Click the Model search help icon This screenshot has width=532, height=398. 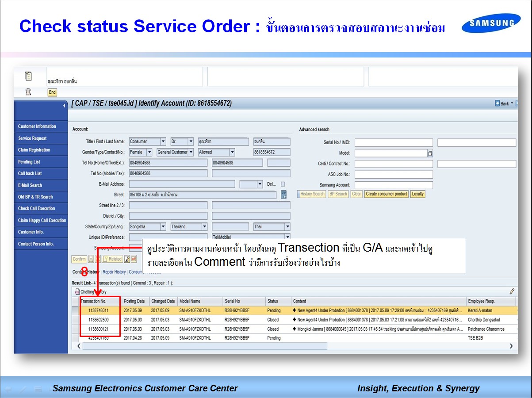430,153
